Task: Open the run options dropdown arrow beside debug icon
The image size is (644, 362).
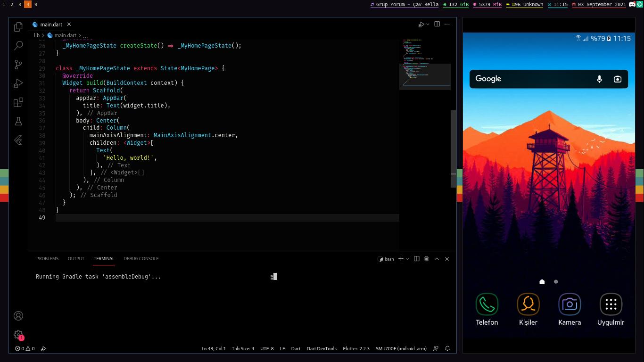Action: point(428,24)
